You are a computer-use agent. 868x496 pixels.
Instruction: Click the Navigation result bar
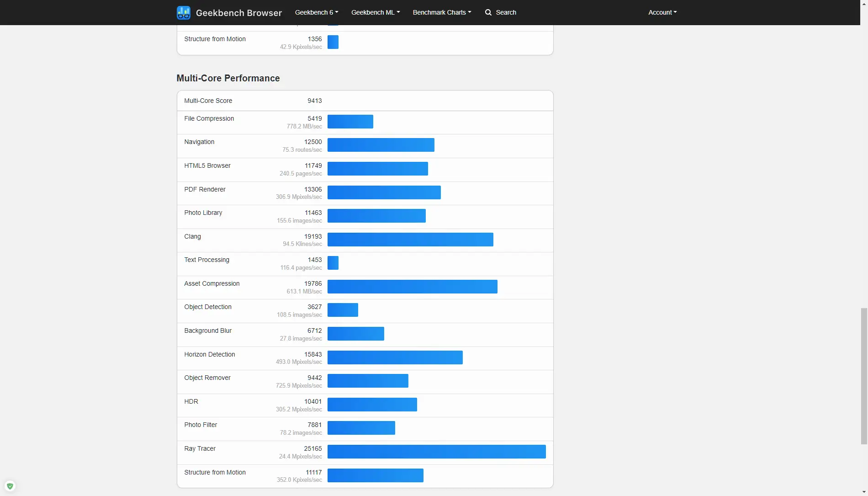[x=381, y=145]
